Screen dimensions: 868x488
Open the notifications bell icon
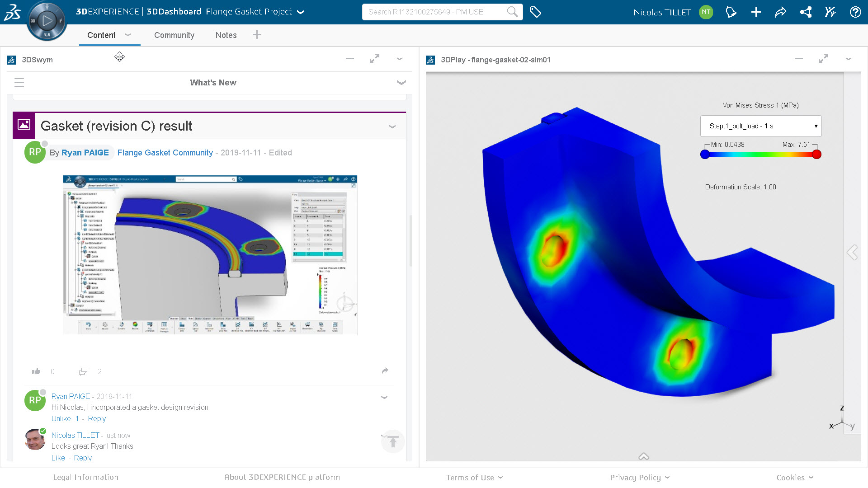pos(731,12)
